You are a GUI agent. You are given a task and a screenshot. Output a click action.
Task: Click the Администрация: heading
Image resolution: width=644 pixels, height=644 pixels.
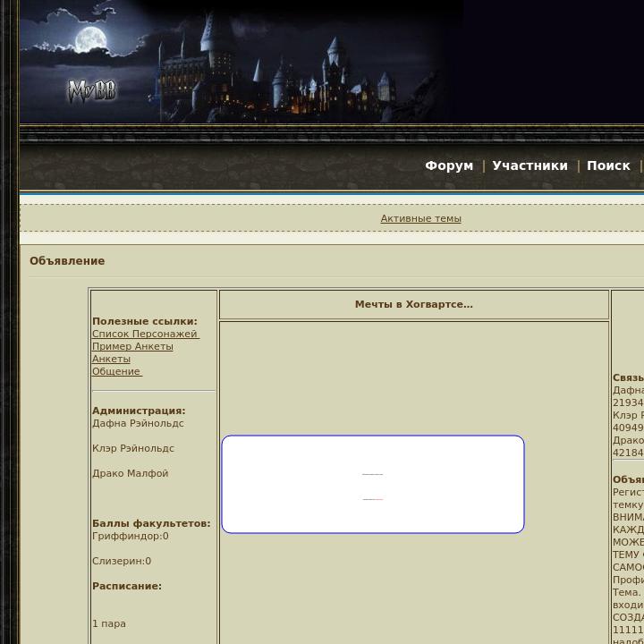point(139,411)
